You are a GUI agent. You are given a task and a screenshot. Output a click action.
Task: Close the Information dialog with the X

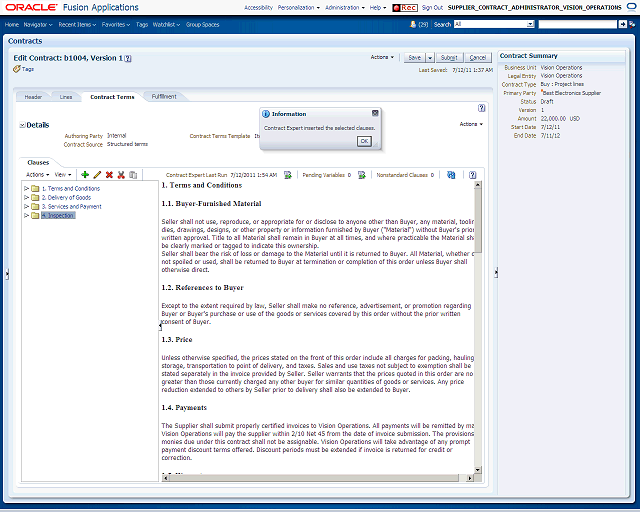pyautogui.click(x=375, y=113)
